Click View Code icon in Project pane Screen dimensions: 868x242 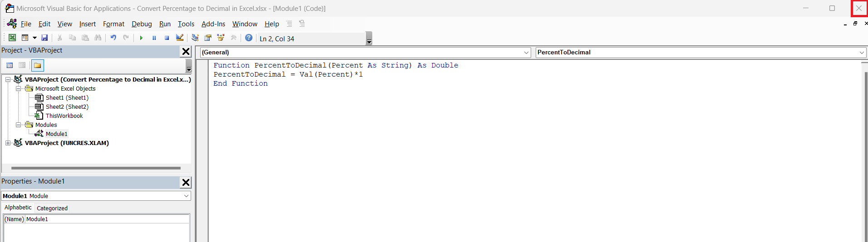[10, 65]
